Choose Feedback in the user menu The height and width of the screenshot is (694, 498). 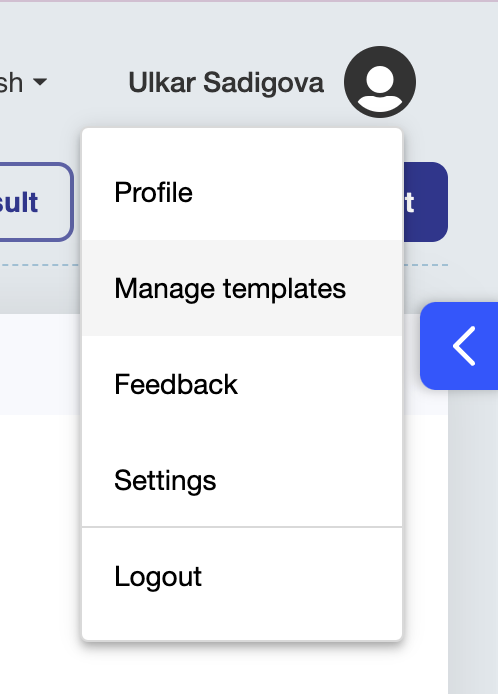tap(242, 384)
